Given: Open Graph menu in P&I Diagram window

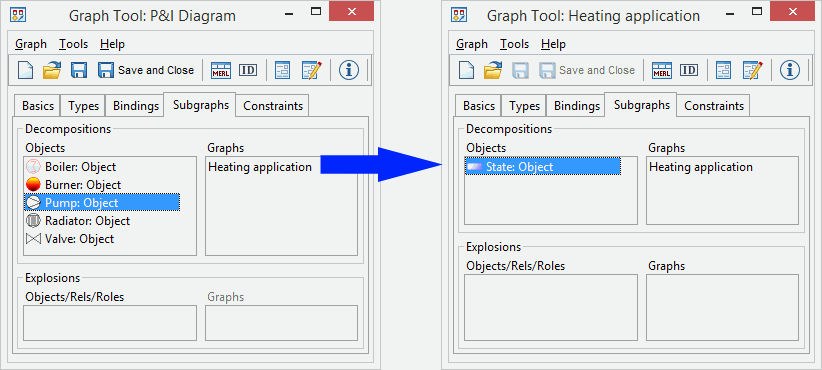Looking at the screenshot, I should click(x=31, y=44).
